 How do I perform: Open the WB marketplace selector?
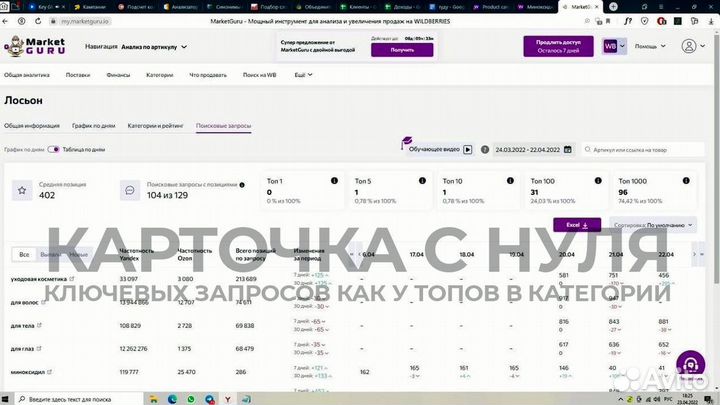pyautogui.click(x=614, y=46)
